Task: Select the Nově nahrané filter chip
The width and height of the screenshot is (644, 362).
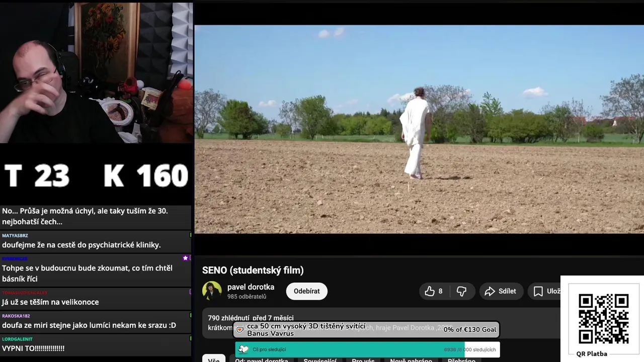Action: click(x=411, y=360)
